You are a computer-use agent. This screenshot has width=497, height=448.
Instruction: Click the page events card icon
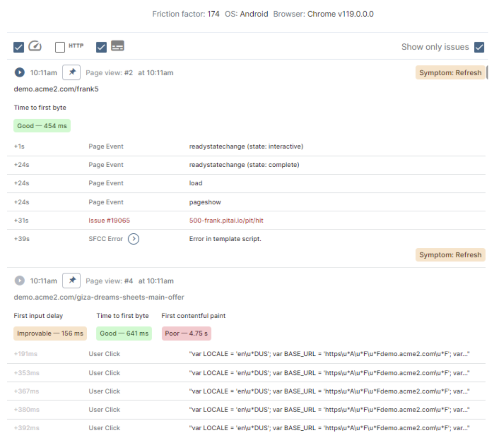(117, 46)
